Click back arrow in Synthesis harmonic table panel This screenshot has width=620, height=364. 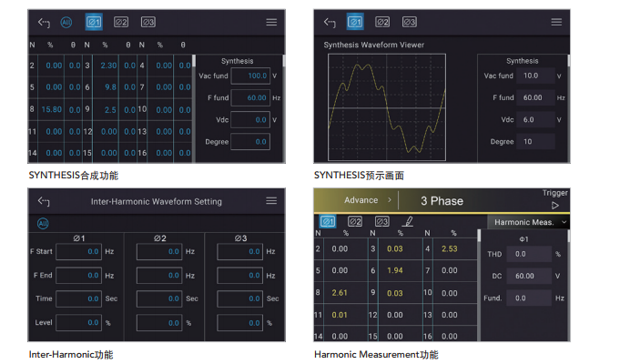[44, 23]
